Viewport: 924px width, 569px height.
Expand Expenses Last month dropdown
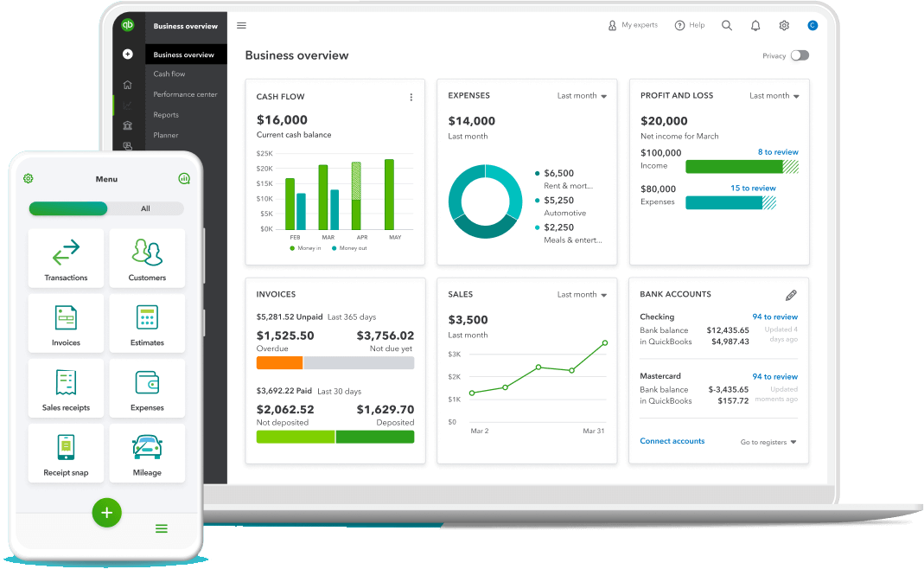582,95
